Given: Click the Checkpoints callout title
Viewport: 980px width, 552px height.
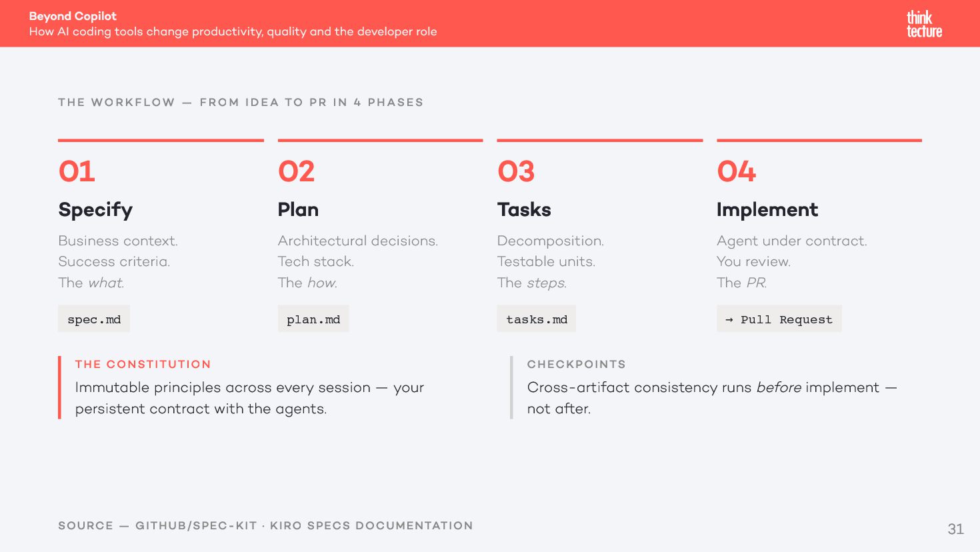Looking at the screenshot, I should tap(577, 364).
